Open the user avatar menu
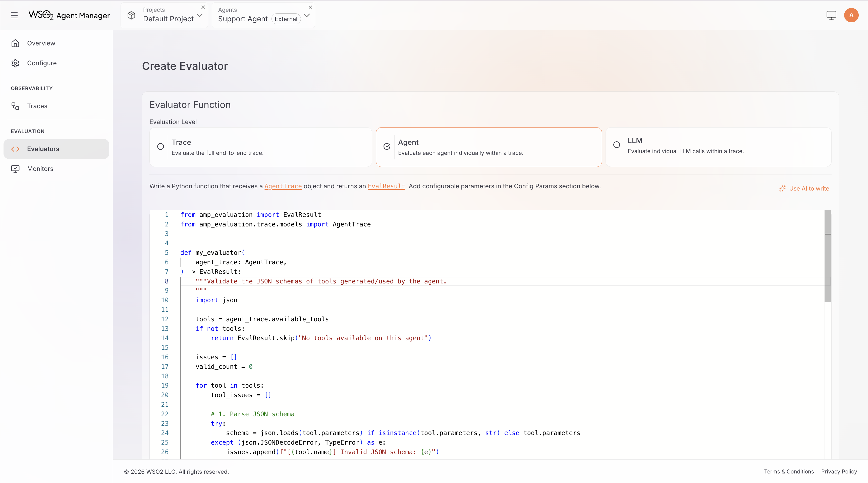 click(851, 15)
